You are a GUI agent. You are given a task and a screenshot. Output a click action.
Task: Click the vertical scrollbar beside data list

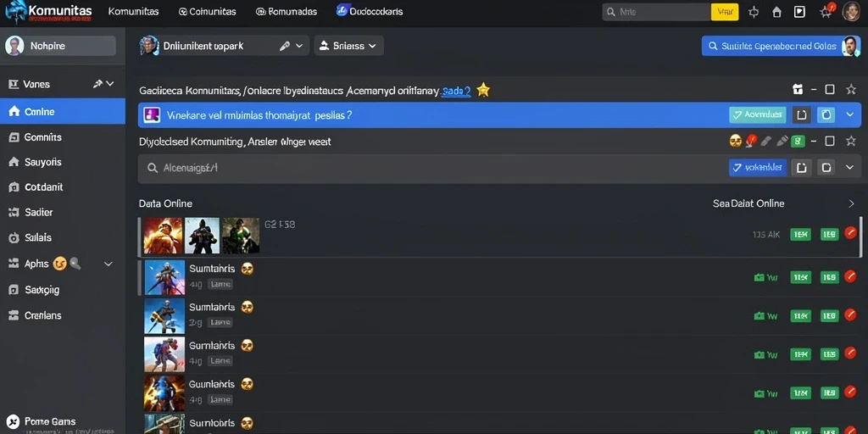click(x=861, y=237)
